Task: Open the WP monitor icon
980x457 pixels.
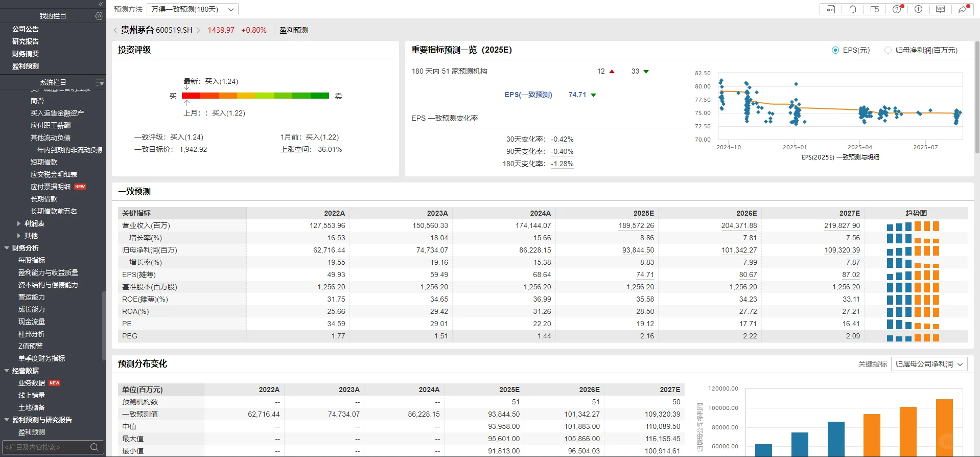Action: [940, 9]
